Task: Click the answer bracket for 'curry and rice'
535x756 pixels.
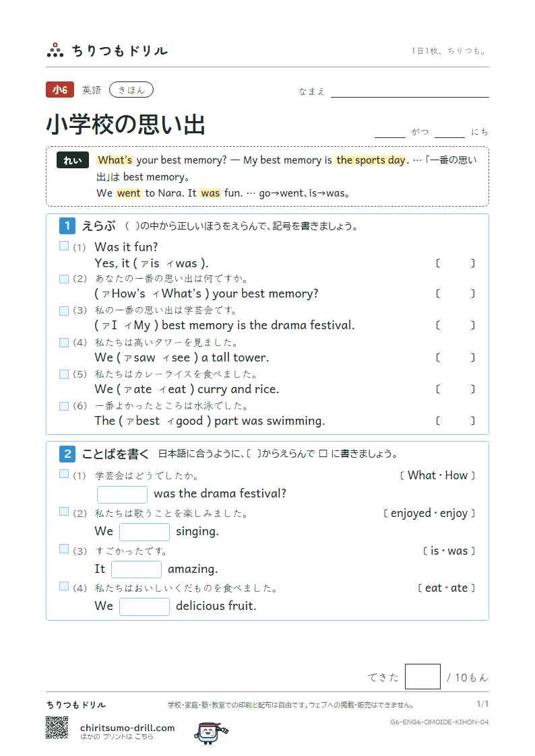Action: [455, 389]
